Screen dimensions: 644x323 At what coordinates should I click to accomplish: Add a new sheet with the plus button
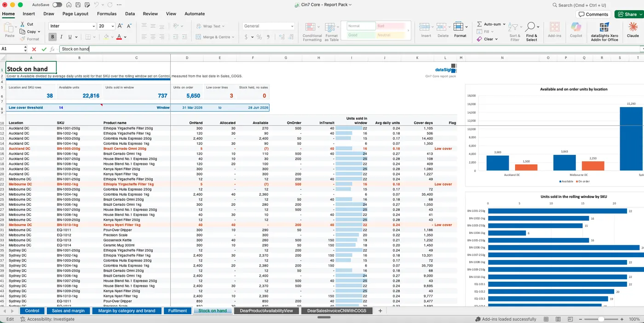tap(380, 311)
